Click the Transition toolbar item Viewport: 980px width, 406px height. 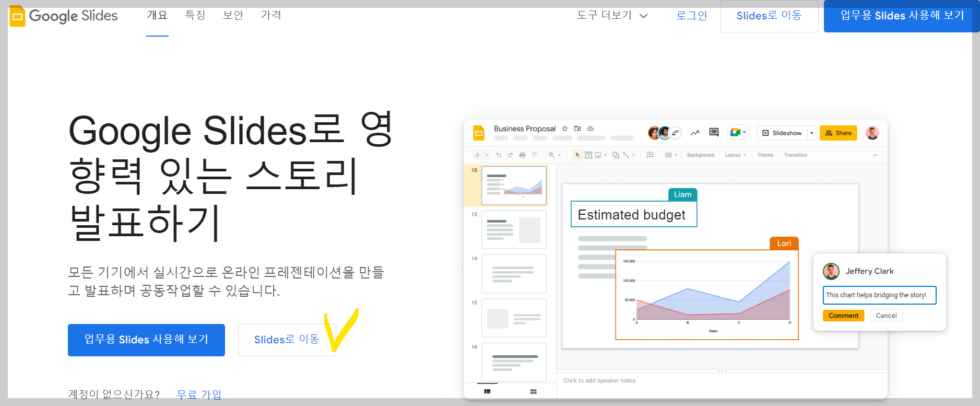coord(796,155)
